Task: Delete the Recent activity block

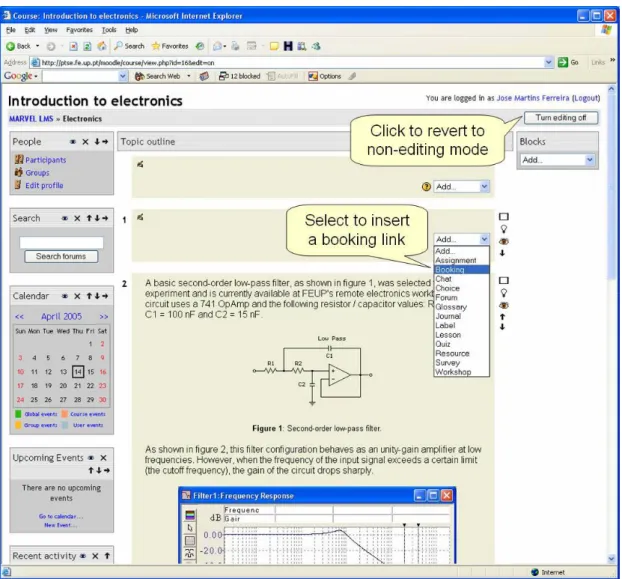Action: (95, 556)
